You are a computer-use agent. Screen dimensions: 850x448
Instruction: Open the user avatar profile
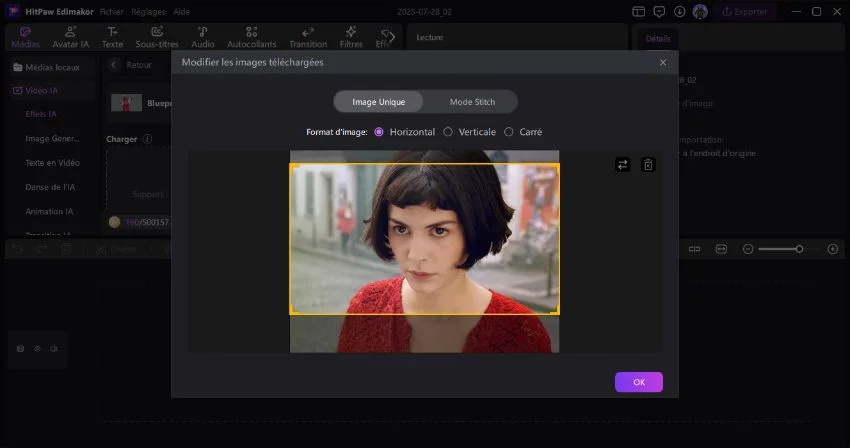(700, 11)
